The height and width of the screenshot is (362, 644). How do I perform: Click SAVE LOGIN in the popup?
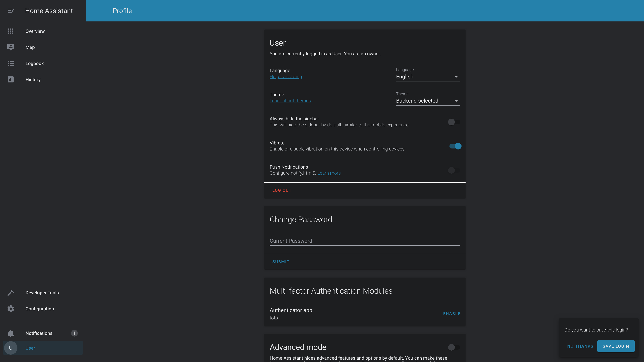point(615,346)
